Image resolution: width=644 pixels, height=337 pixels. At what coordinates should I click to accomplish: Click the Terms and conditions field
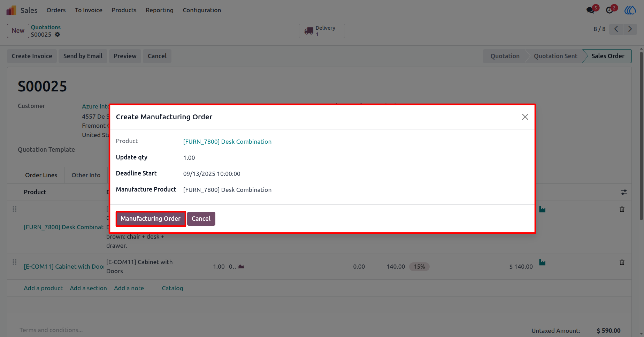tap(51, 330)
